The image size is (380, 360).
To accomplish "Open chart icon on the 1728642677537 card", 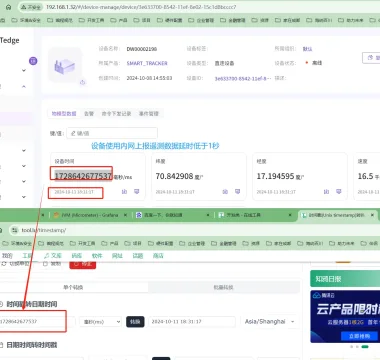I will click(124, 192).
